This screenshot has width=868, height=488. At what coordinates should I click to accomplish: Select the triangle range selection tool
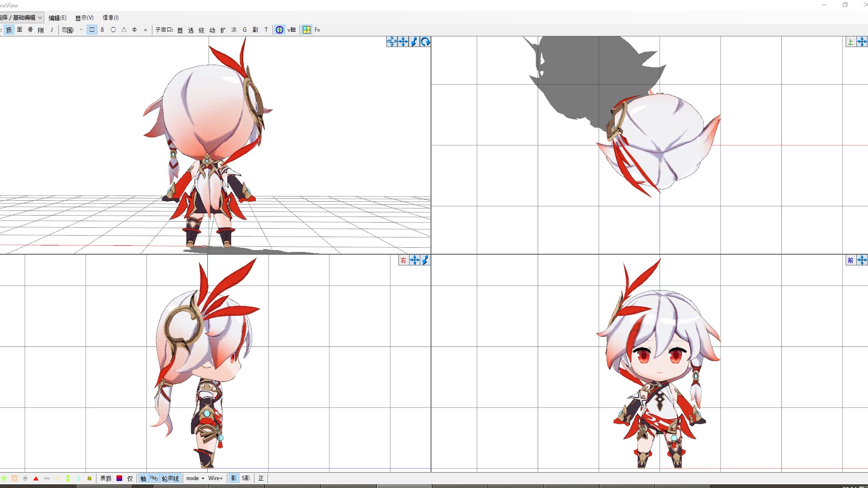(124, 30)
